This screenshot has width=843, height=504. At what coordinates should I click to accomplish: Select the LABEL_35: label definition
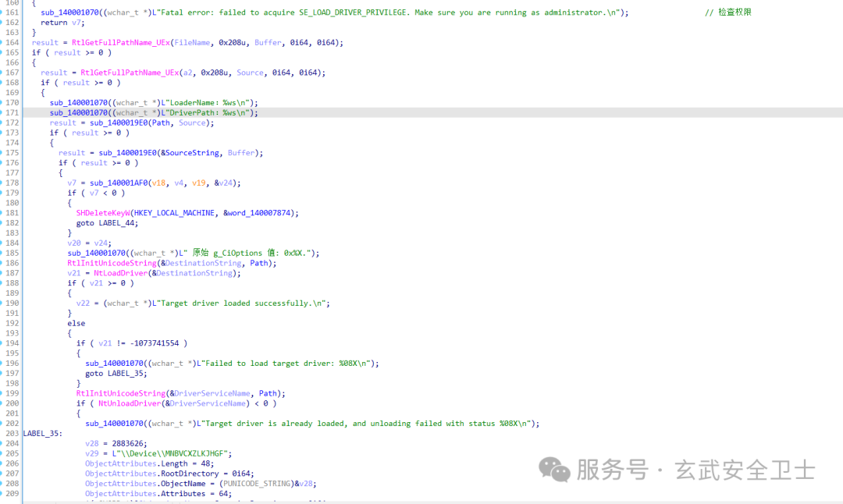[44, 433]
